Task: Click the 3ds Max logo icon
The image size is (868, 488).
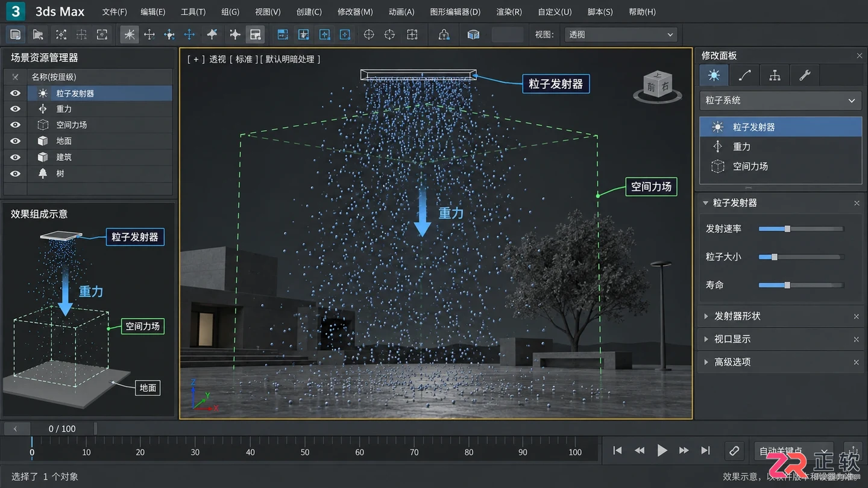Action: click(16, 11)
